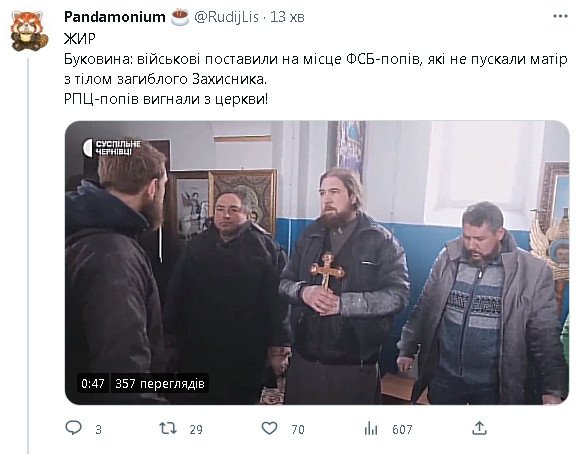
Task: Open the tweet permalink via 13 хв timestamp
Action: (x=287, y=17)
